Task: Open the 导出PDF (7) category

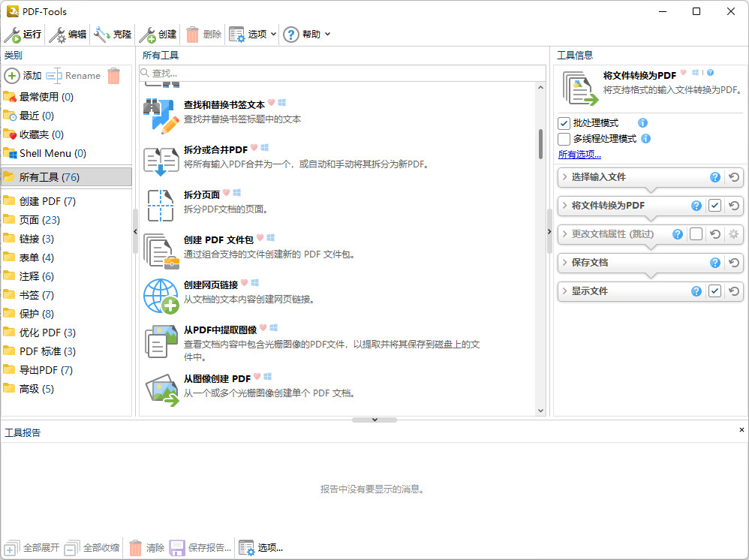Action: [x=66, y=370]
